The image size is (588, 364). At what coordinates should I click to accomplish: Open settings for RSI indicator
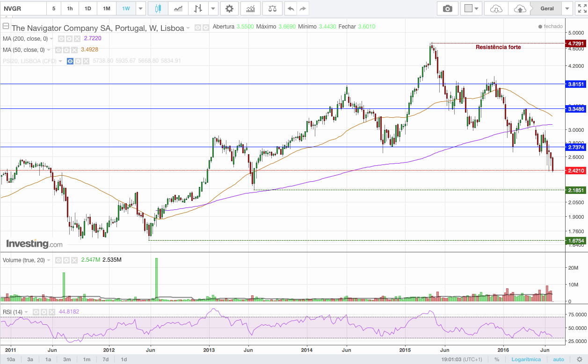click(44, 312)
